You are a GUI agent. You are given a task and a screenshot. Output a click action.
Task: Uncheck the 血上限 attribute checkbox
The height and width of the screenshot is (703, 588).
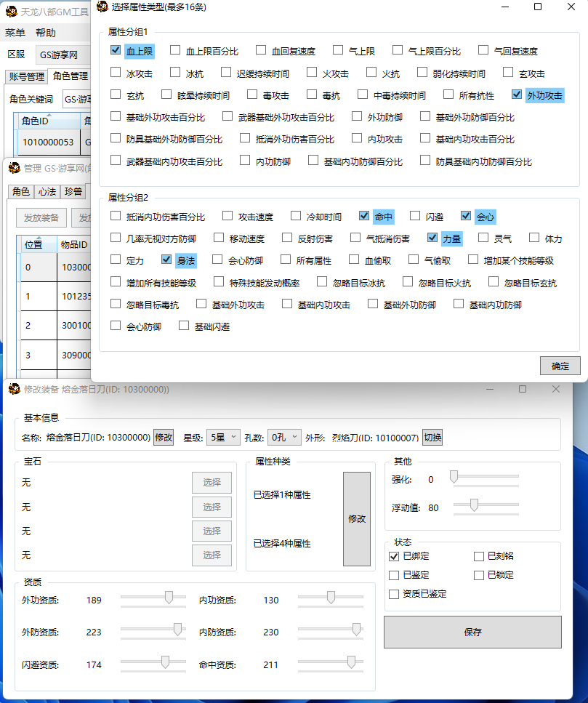point(116,51)
